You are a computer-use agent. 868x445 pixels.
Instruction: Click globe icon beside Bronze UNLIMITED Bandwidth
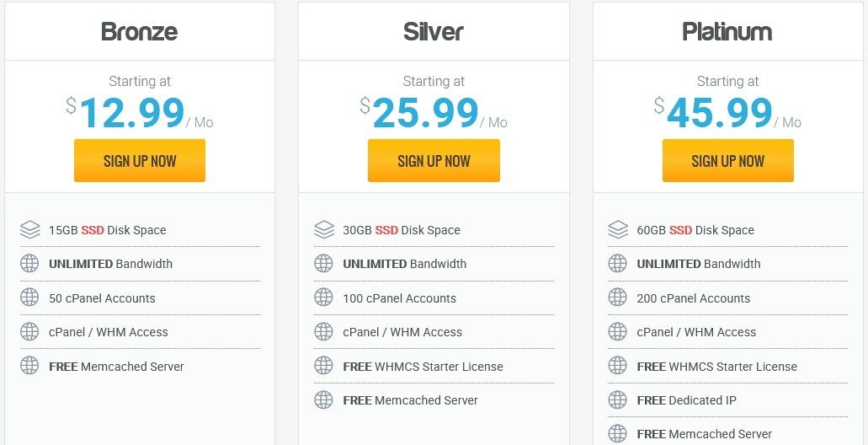30,263
